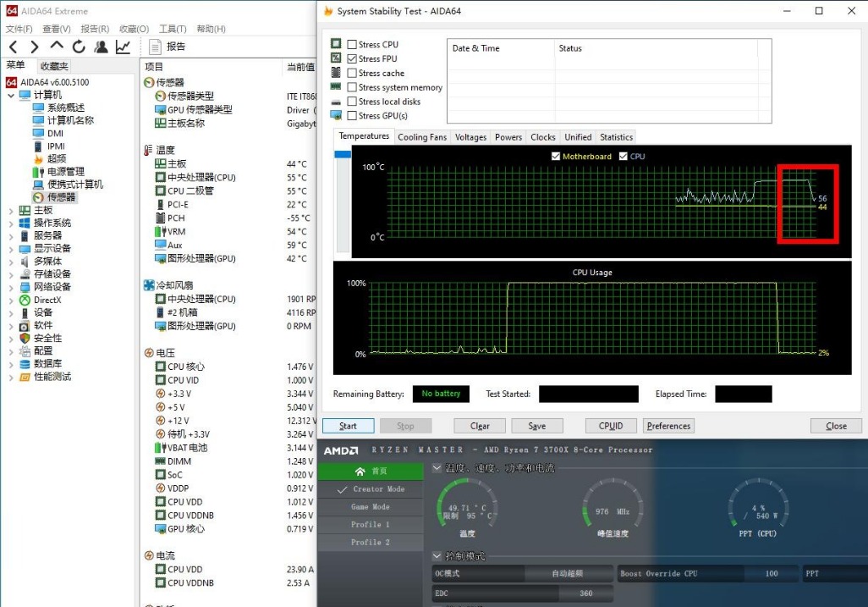Expand the 配置 tree node
868x607 pixels.
(x=11, y=351)
